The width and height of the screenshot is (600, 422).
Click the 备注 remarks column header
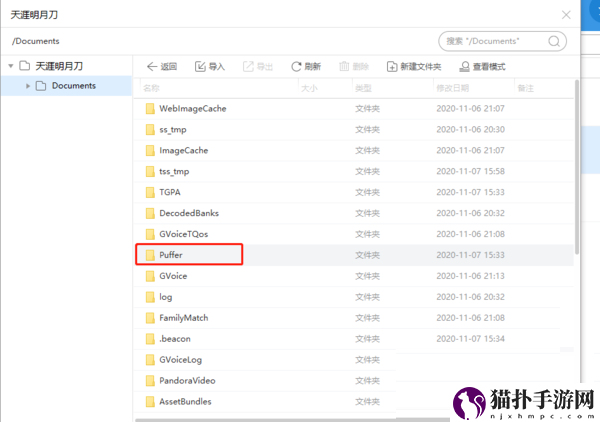click(x=525, y=88)
